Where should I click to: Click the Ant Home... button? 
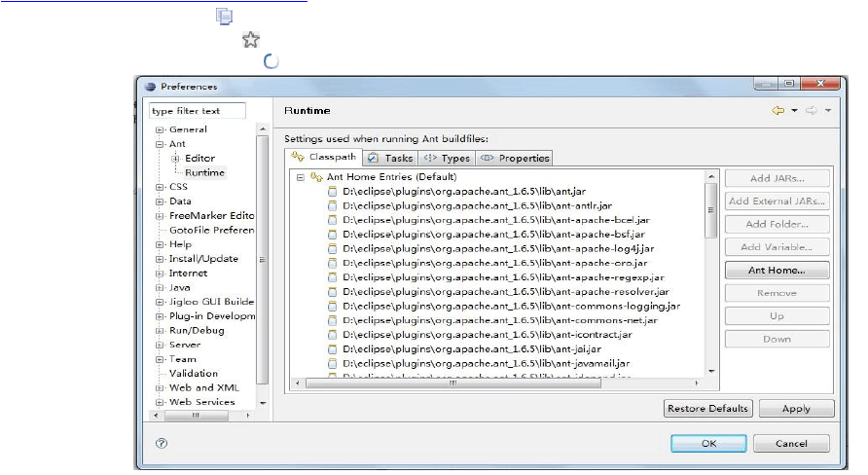(x=777, y=271)
